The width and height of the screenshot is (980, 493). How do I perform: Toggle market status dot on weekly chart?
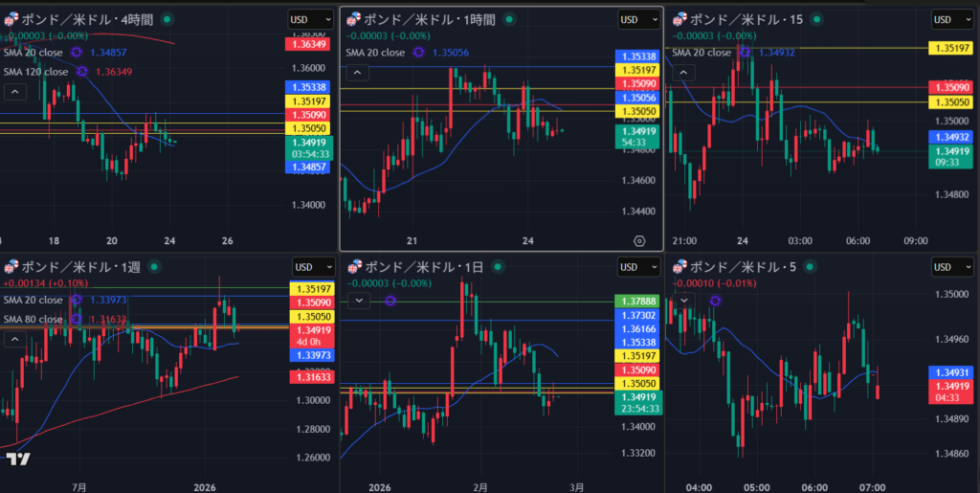click(155, 266)
